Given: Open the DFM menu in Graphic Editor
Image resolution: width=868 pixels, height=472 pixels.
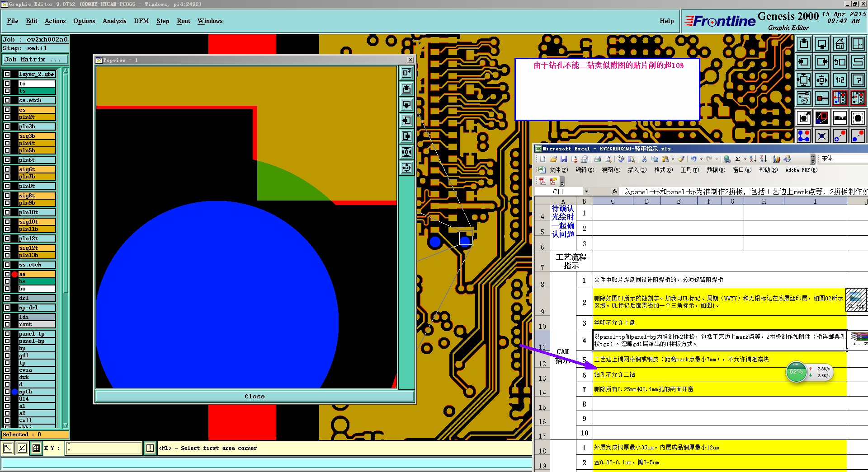Looking at the screenshot, I should tap(142, 21).
